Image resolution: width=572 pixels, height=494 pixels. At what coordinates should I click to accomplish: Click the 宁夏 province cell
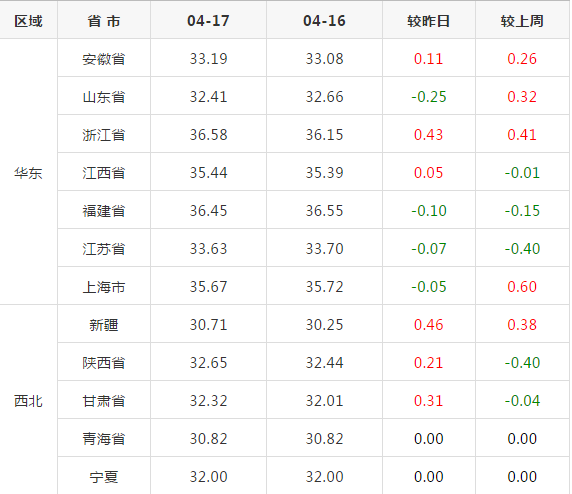tap(104, 476)
